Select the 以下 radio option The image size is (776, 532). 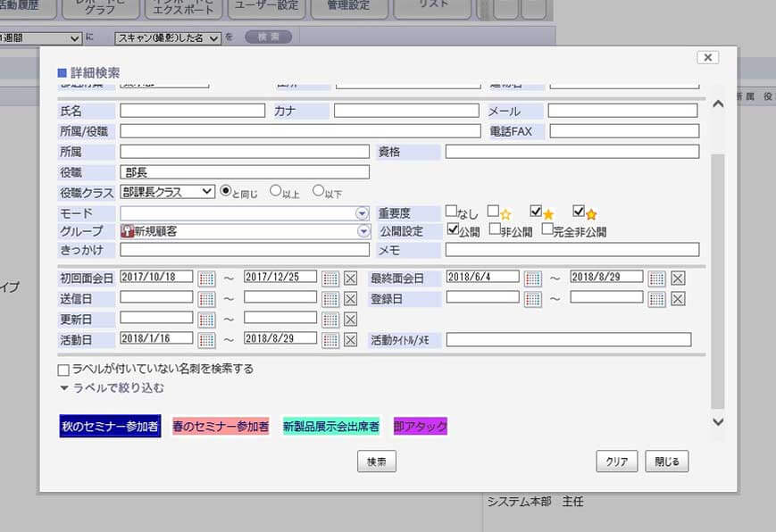(318, 190)
